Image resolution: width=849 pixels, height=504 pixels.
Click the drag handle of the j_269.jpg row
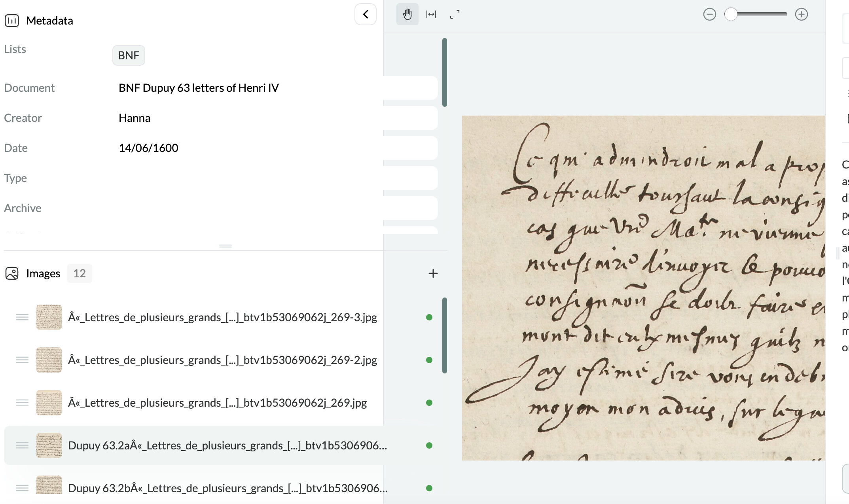coord(22,403)
